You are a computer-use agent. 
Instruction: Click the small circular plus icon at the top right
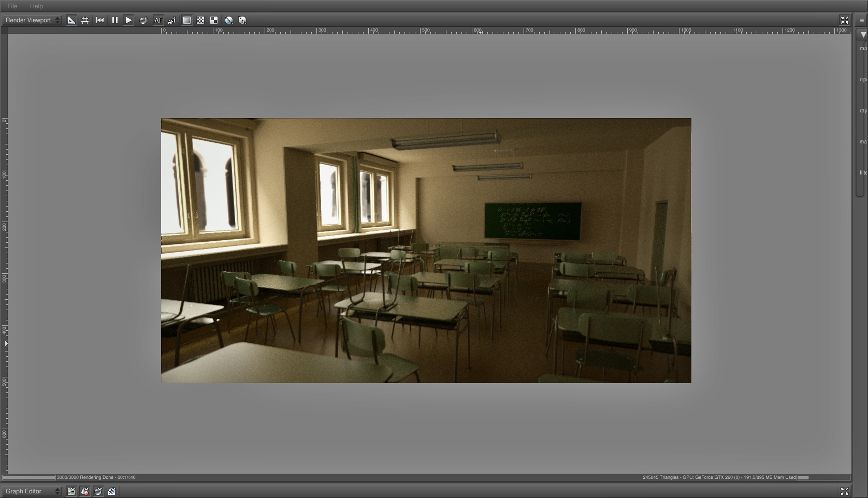[862, 20]
